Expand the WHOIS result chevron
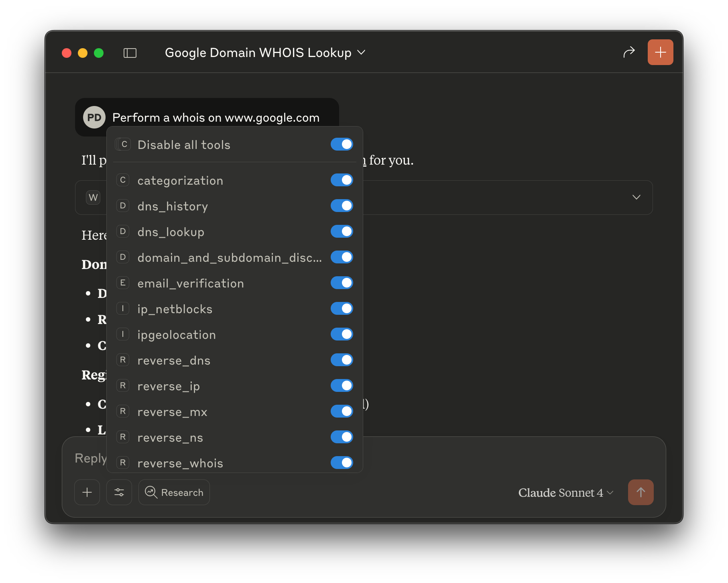Viewport: 728px width, 583px height. pyautogui.click(x=636, y=197)
